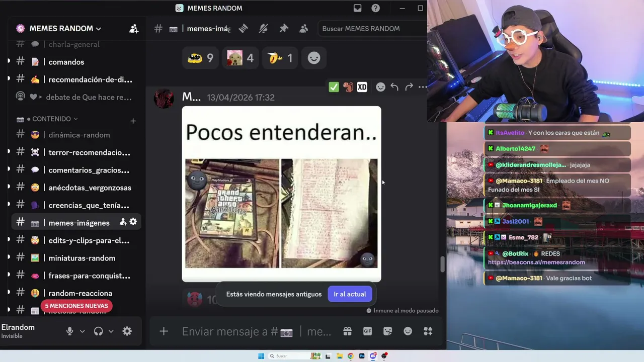Viewport: 644px width, 362px height.
Task: Open Photoshop from the taskbar
Action: point(362,356)
